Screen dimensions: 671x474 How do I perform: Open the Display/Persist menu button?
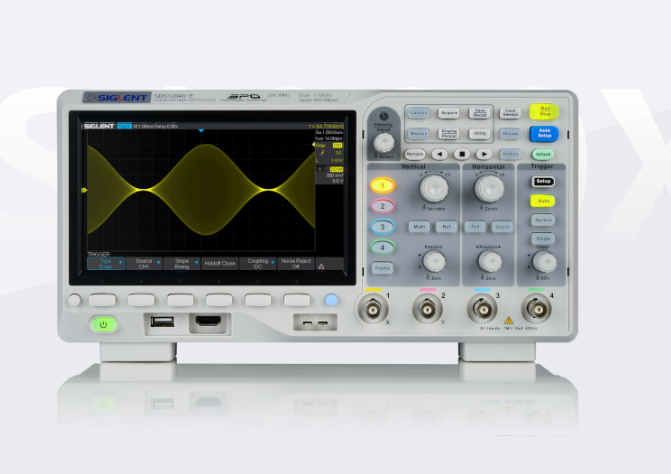449,133
